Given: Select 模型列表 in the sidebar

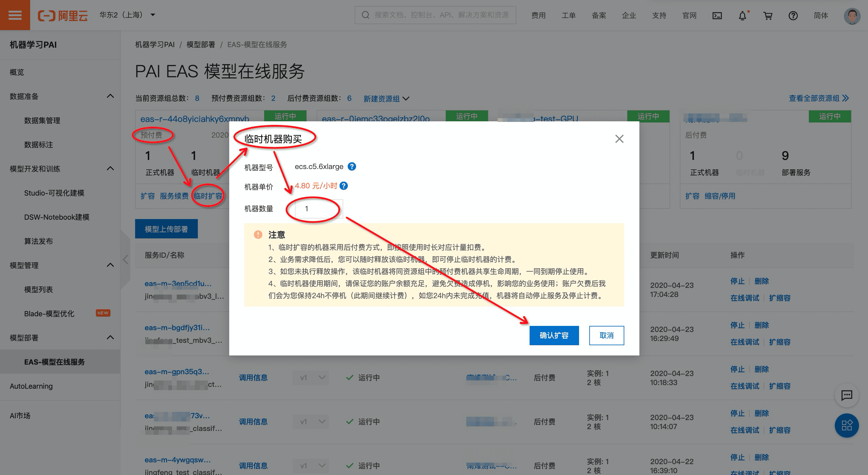Looking at the screenshot, I should pyautogui.click(x=38, y=289).
